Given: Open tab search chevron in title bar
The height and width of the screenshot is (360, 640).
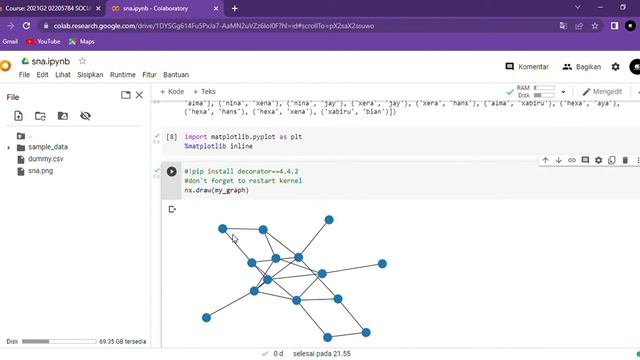Looking at the screenshot, I should pos(578,7).
